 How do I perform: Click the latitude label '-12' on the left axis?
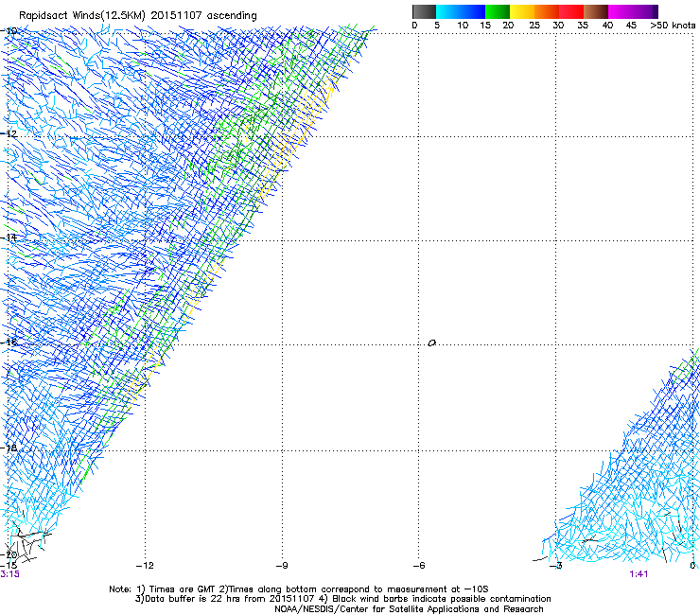[9, 133]
